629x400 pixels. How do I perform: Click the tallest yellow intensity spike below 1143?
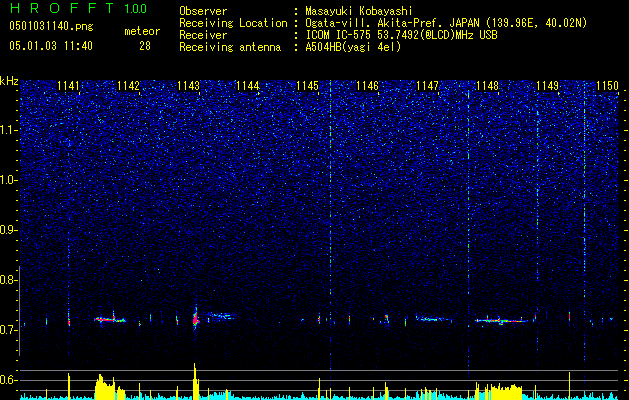coord(195,381)
